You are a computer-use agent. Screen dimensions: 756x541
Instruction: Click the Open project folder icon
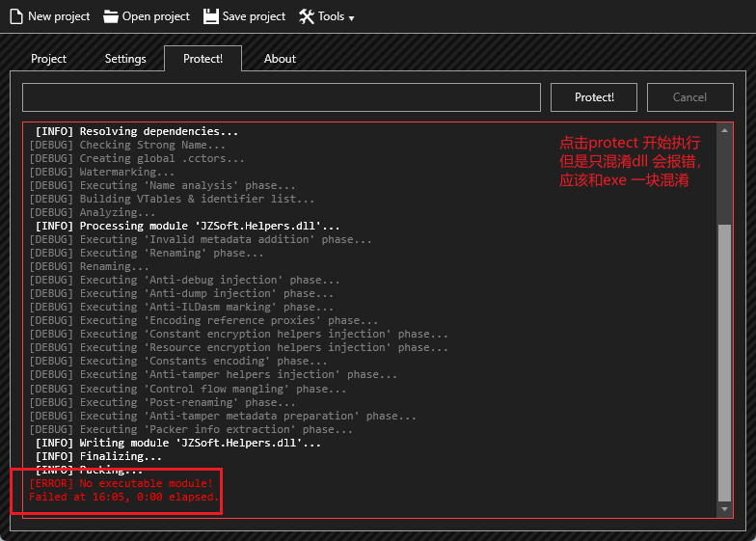pyautogui.click(x=110, y=16)
